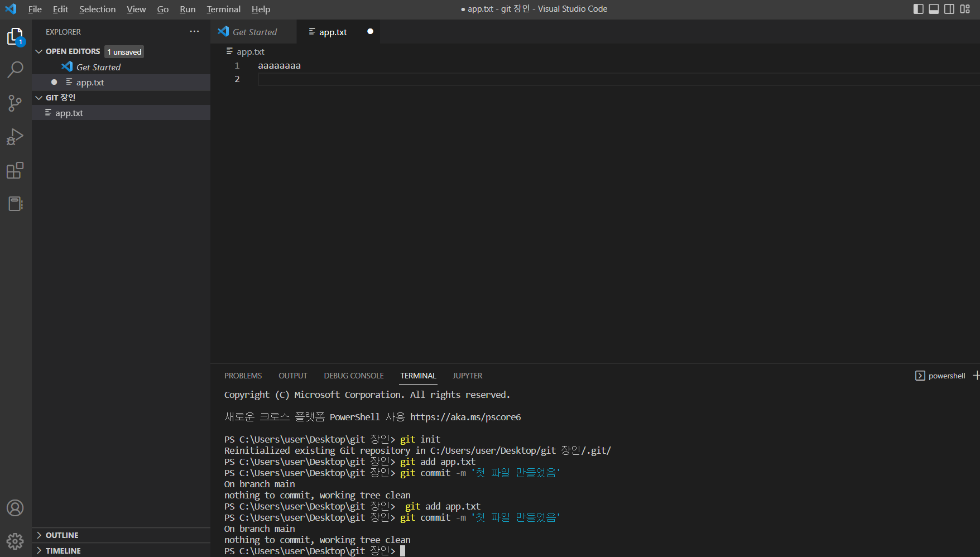Collapse the GIT 장인 folder section

[x=39, y=98]
